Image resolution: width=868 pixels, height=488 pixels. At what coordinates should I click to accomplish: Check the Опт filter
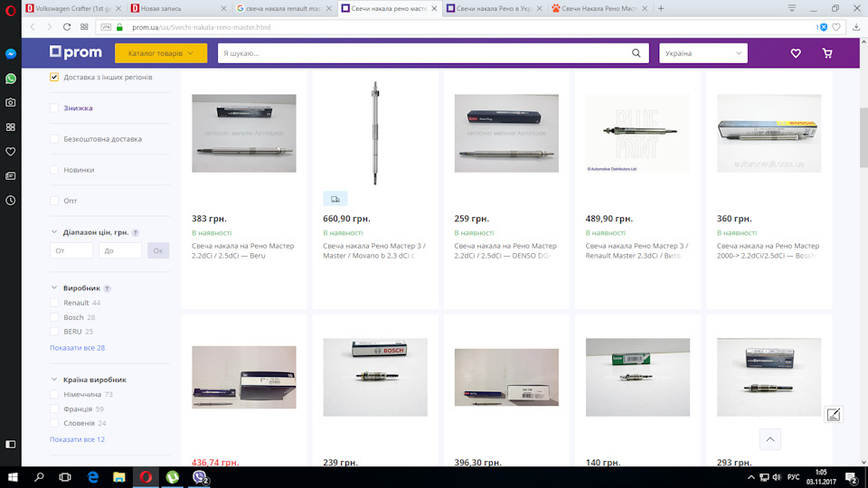[53, 201]
